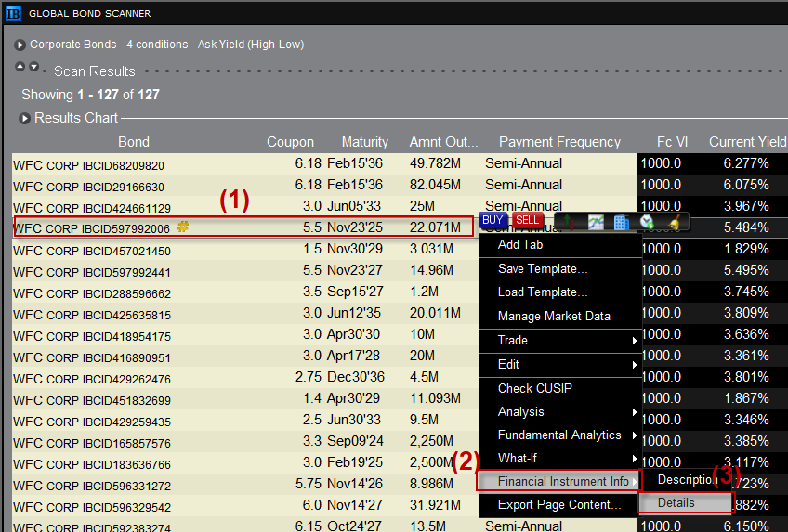Open the Analysis submenu
Viewport: 788px width, 532px height.
click(561, 411)
